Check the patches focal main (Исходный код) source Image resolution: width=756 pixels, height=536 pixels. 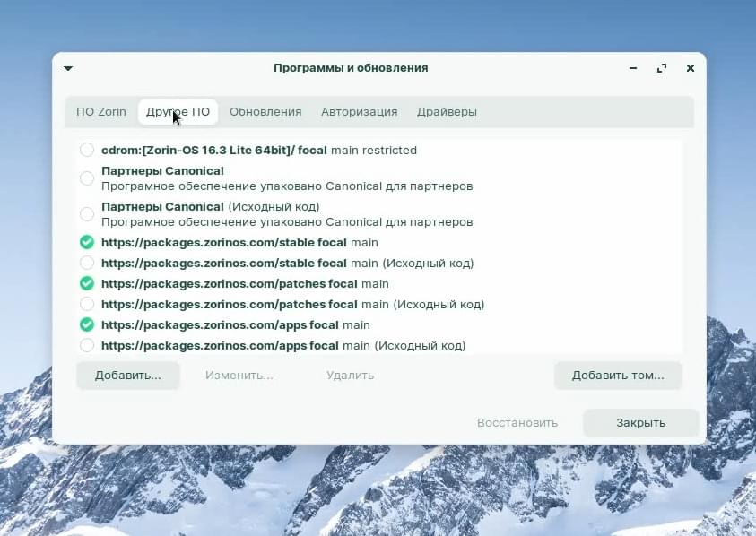coord(87,304)
